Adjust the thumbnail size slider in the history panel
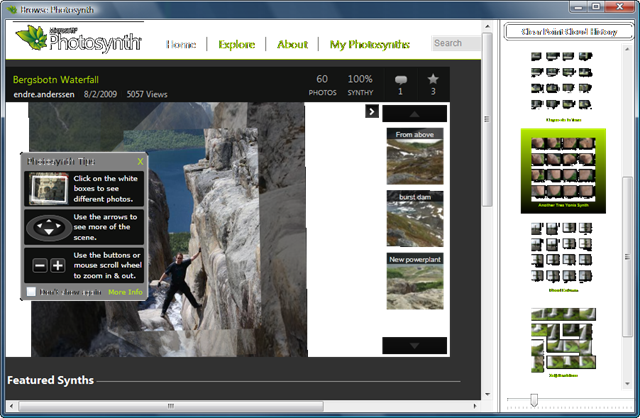Viewport: 640px width, 418px height. tap(534, 400)
